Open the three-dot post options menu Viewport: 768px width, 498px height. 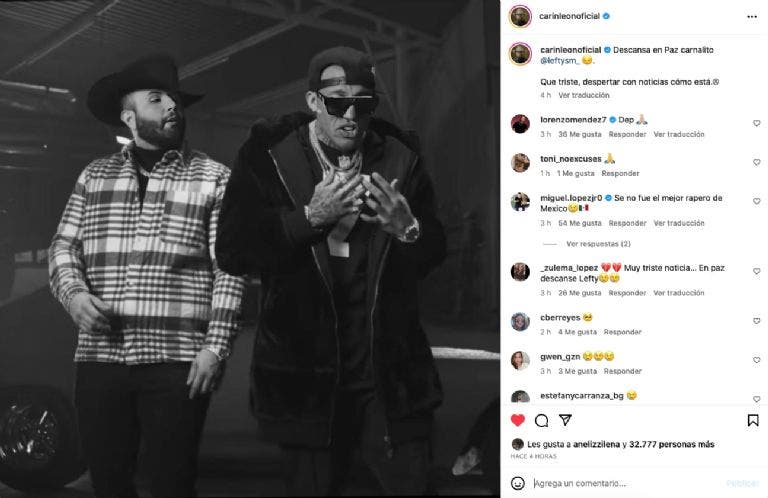tap(752, 17)
